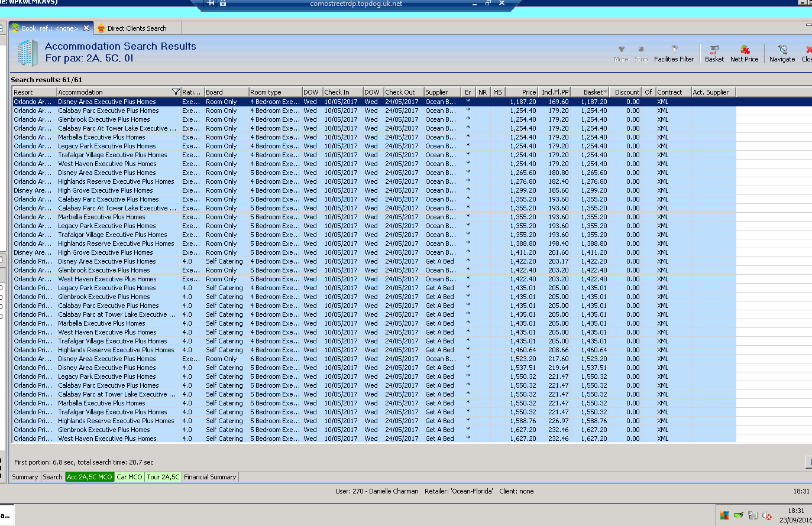Open the Accommodation column filter funnel

(176, 92)
